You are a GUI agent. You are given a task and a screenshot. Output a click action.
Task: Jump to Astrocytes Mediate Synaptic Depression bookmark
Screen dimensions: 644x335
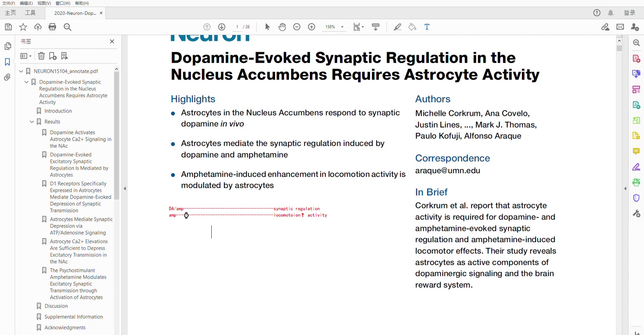tap(81, 226)
